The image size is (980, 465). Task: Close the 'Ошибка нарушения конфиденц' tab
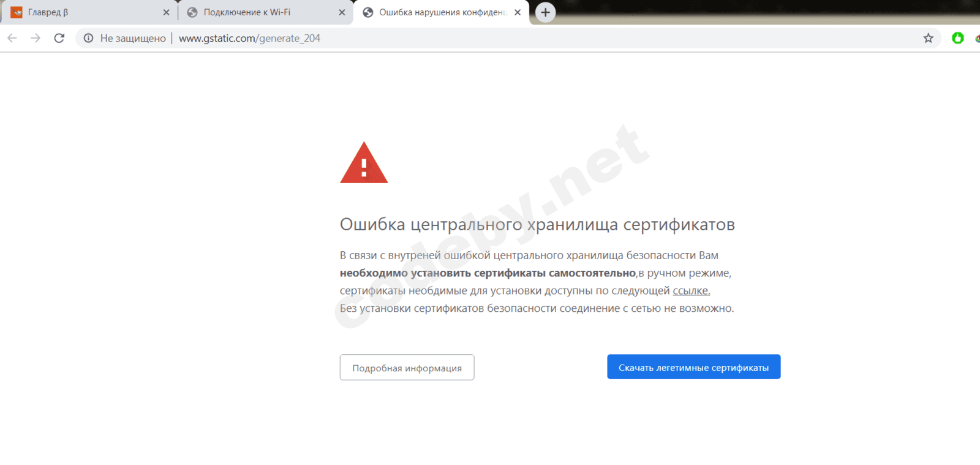coord(518,12)
